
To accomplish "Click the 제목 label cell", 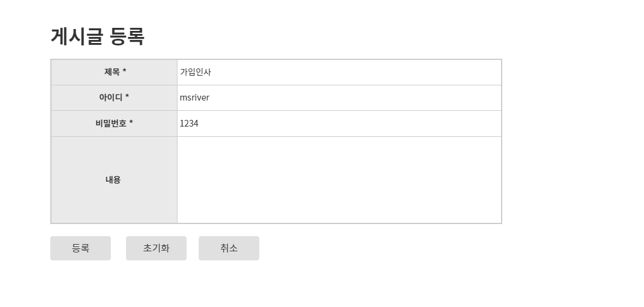I will [x=114, y=72].
